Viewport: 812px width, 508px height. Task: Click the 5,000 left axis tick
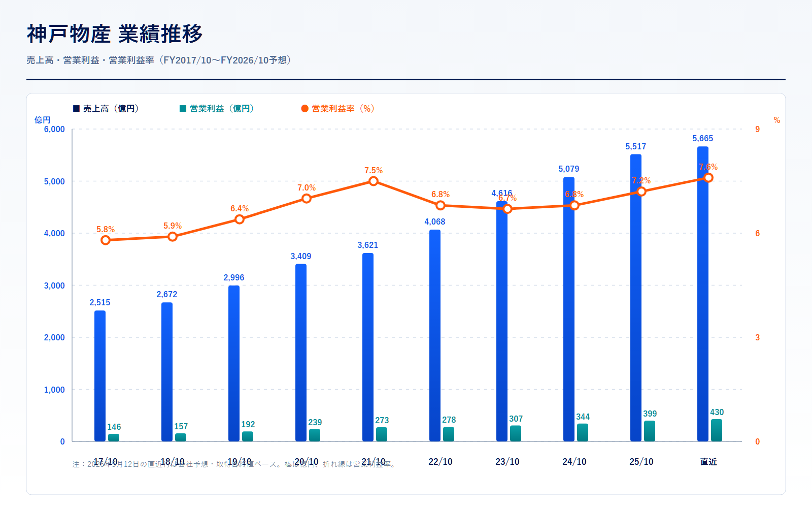click(54, 181)
